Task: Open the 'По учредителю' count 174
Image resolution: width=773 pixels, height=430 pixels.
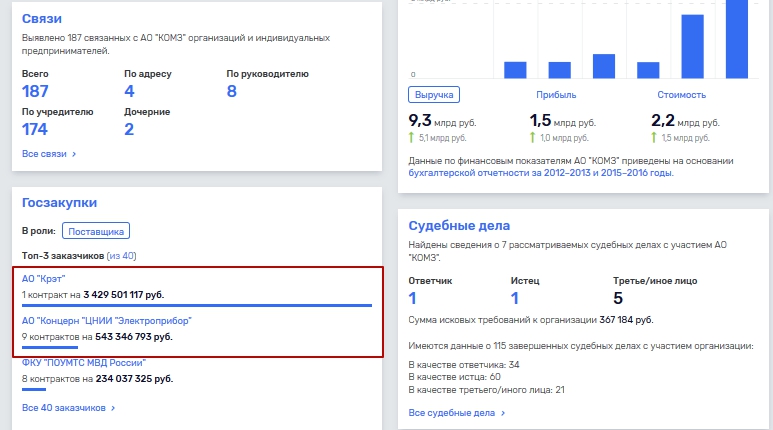Action: point(35,129)
